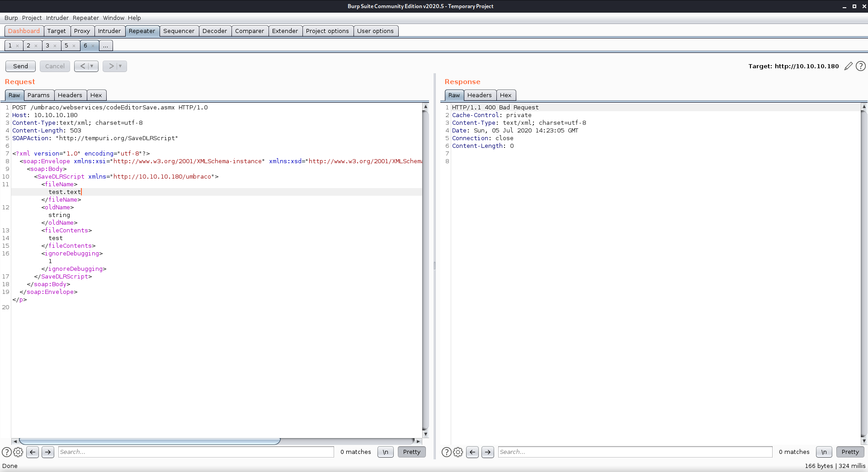Toggle \n non-printable characters in request
The width and height of the screenshot is (868, 472).
pyautogui.click(x=385, y=452)
